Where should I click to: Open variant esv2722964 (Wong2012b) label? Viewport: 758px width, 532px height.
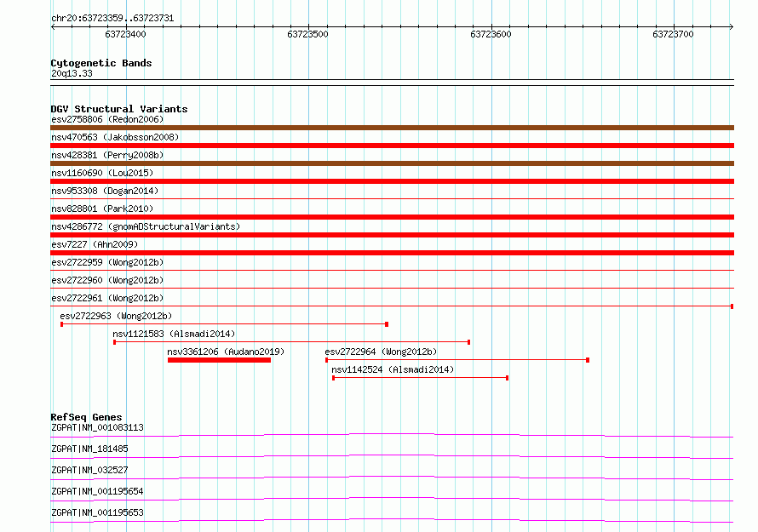click(x=381, y=352)
